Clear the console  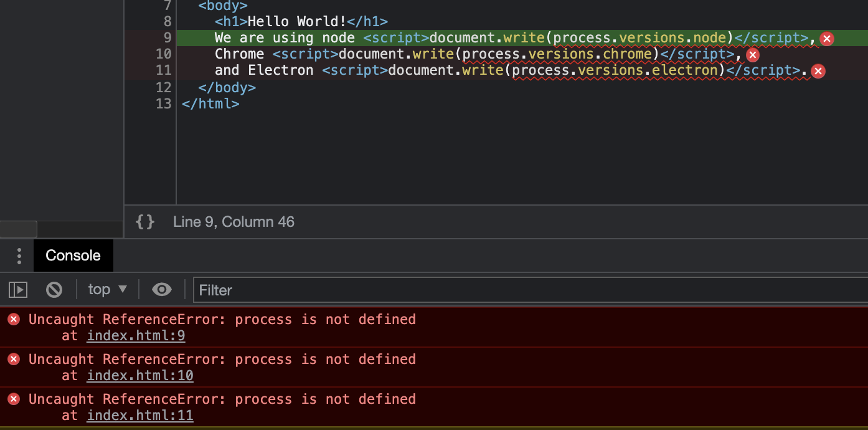(54, 289)
